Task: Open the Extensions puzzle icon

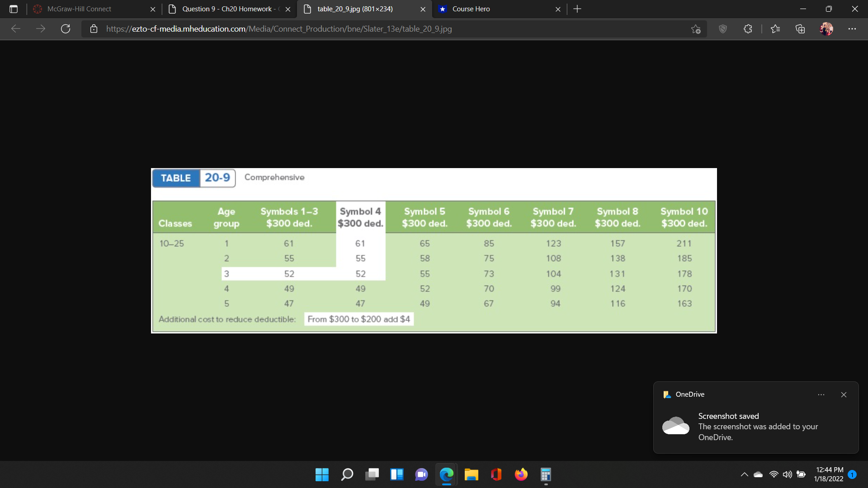Action: (747, 29)
